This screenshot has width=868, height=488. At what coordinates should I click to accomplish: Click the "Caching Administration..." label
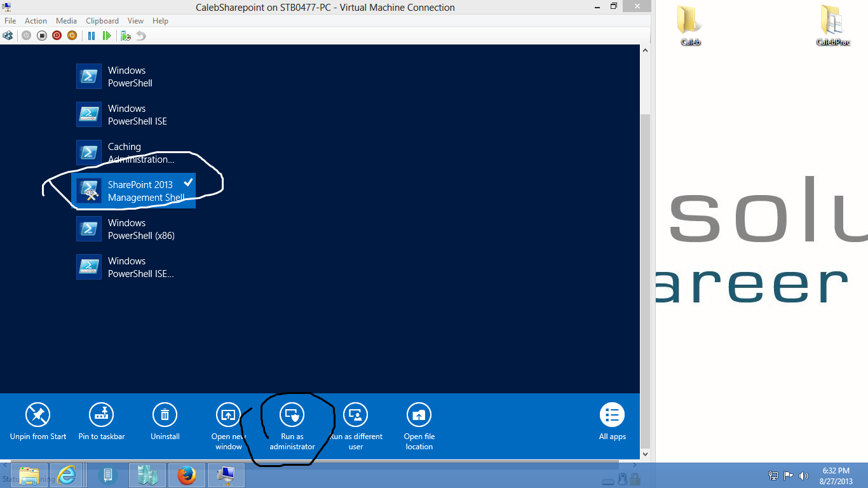coord(141,153)
